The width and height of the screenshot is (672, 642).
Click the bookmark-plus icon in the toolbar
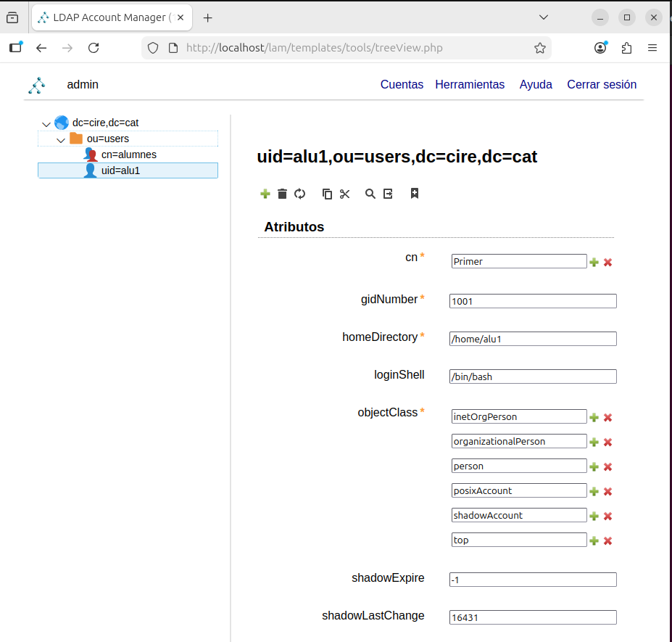pyautogui.click(x=415, y=194)
